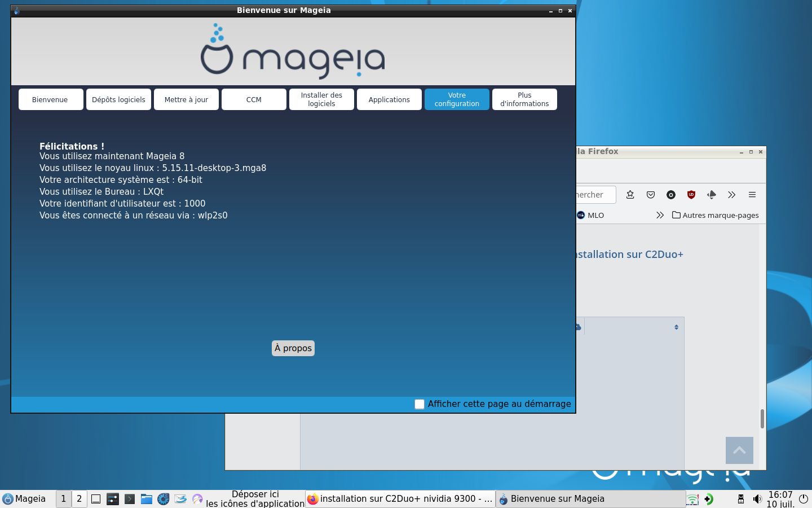This screenshot has height=508, width=812.
Task: Click the Félicitations ! heading
Action: pyautogui.click(x=72, y=146)
